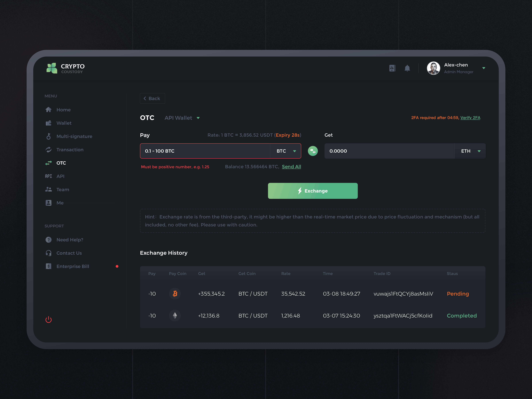Viewport: 532px width, 399px height.
Task: Click the Ethereum coin icon in history
Action: [175, 316]
